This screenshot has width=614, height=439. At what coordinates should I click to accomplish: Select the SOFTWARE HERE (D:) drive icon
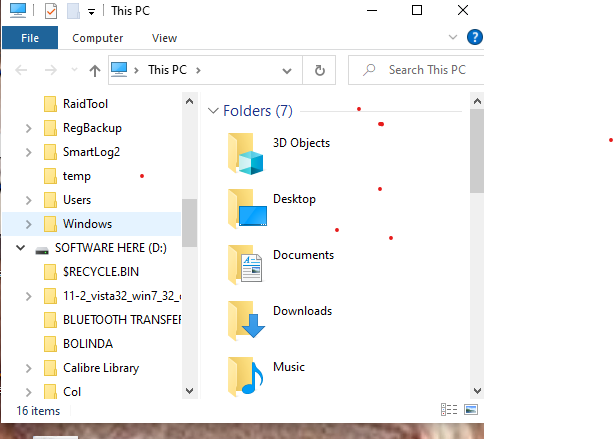click(42, 250)
